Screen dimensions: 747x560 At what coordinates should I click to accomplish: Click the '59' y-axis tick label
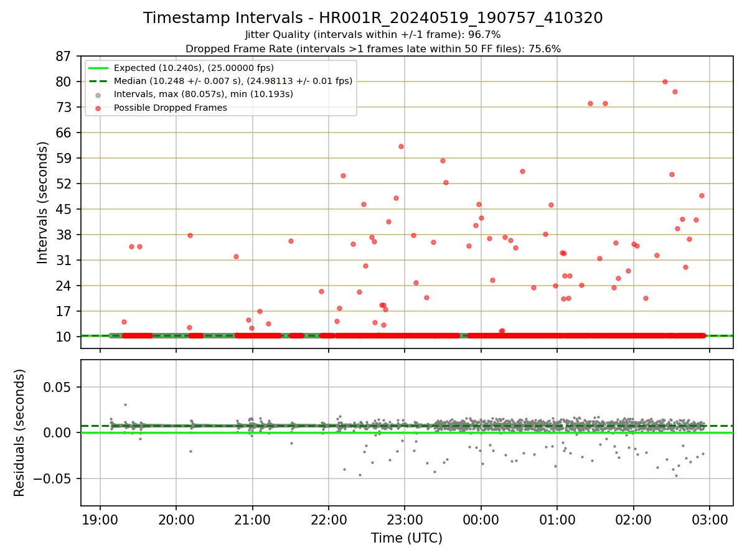click(64, 158)
